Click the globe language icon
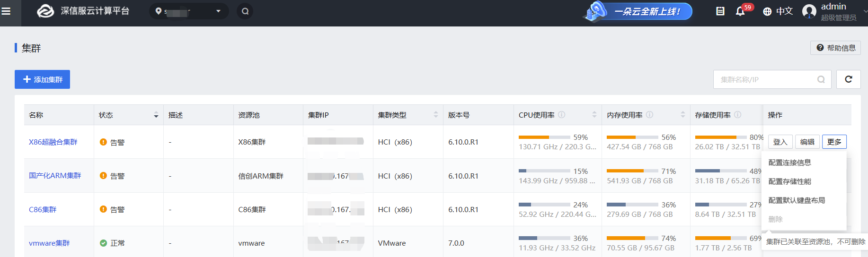 [x=767, y=11]
